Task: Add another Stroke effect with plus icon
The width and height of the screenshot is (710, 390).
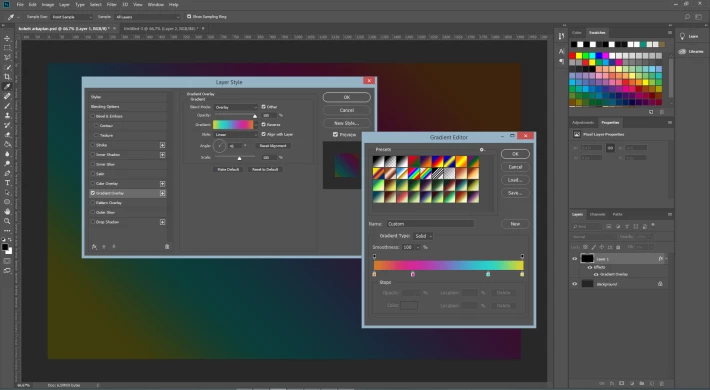Action: point(162,145)
